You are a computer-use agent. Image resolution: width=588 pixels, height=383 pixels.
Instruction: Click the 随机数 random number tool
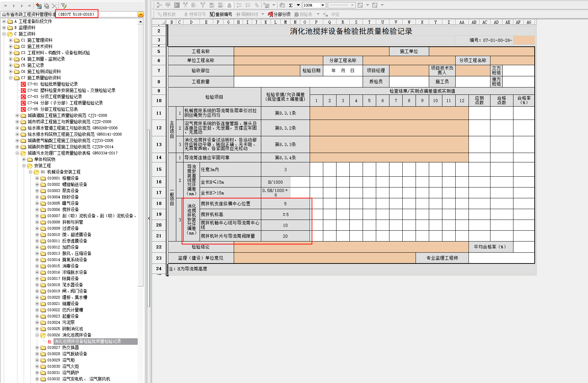[x=167, y=14]
